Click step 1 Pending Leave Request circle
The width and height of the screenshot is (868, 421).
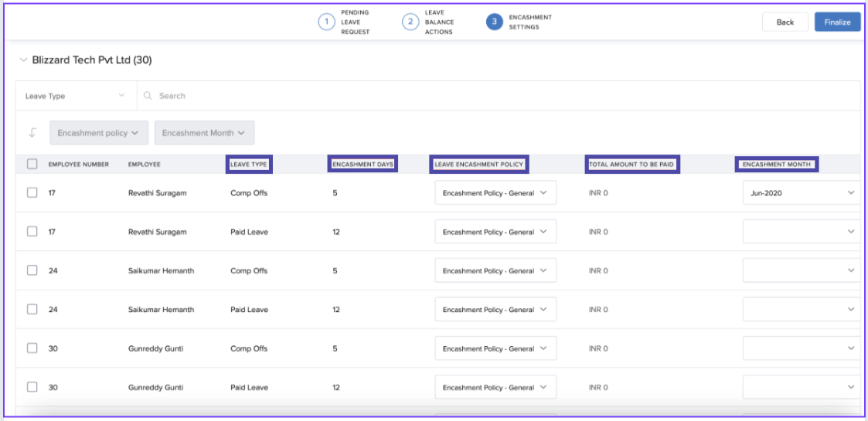pos(327,22)
